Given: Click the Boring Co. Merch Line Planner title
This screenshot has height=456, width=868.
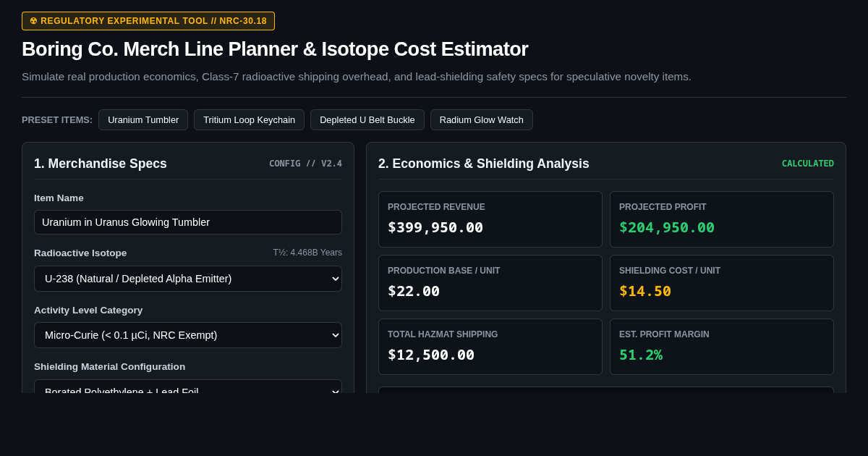Looking at the screenshot, I should (275, 49).
